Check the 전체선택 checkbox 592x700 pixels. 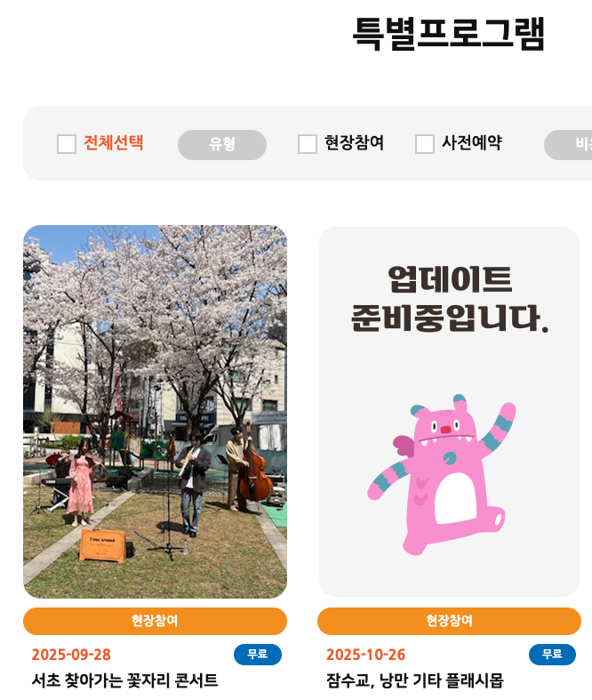coord(67,144)
